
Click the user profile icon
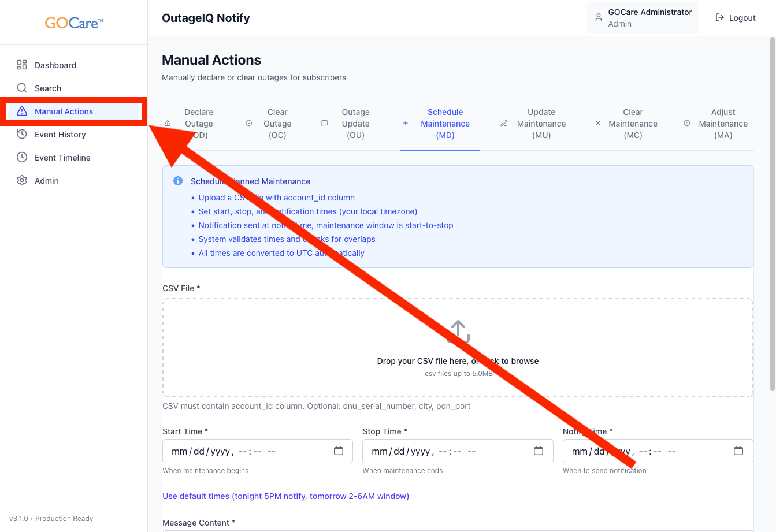[x=599, y=18]
